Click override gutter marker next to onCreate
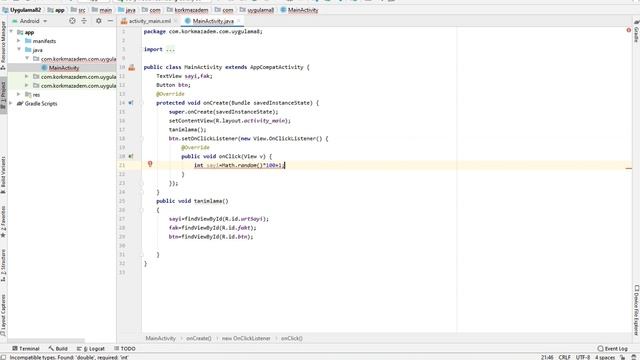The height and width of the screenshot is (360, 640). 131,103
